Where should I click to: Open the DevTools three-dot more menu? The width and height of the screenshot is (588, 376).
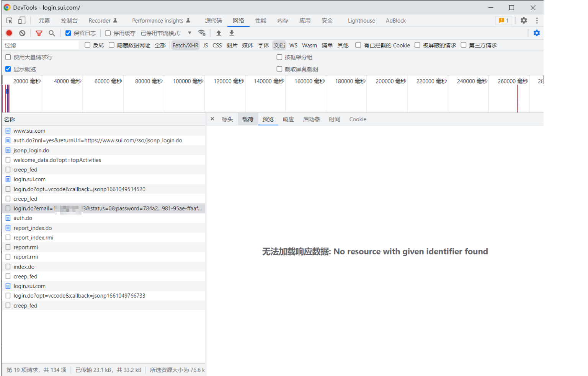pyautogui.click(x=537, y=21)
